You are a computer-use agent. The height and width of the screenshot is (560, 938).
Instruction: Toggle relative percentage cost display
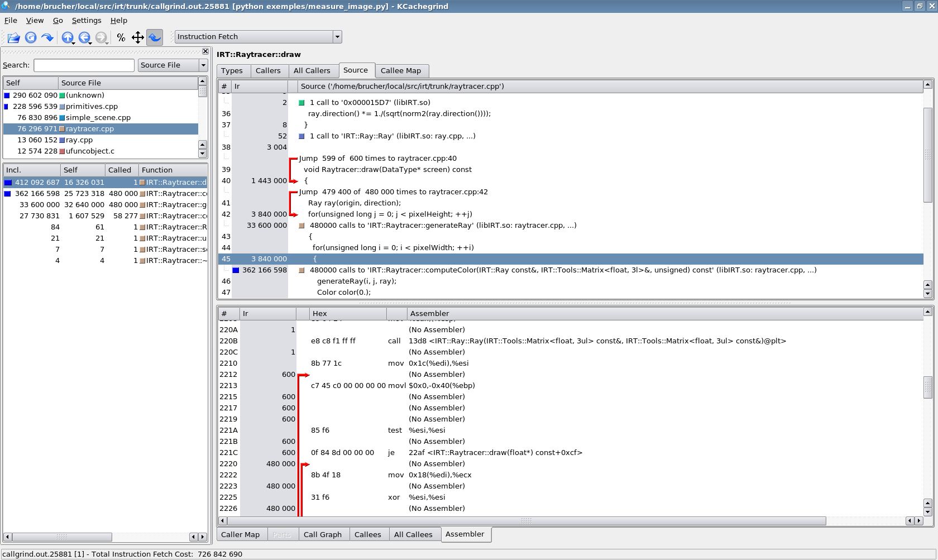tap(121, 37)
